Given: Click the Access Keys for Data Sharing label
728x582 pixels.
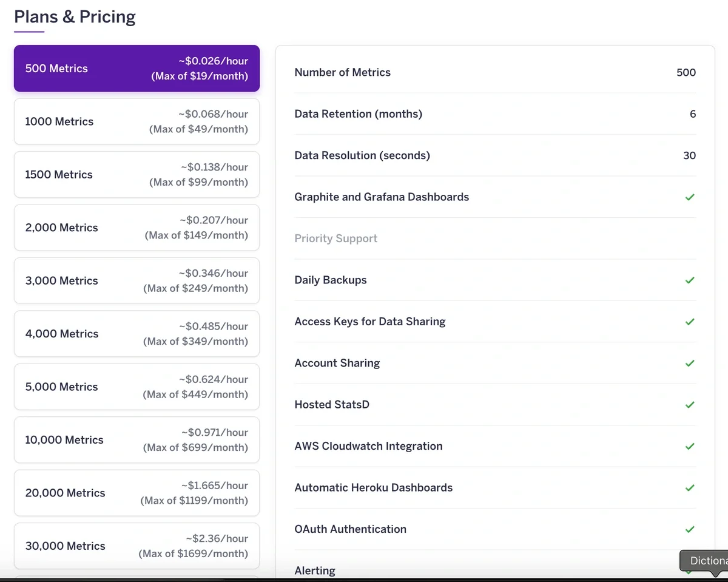Looking at the screenshot, I should [370, 322].
